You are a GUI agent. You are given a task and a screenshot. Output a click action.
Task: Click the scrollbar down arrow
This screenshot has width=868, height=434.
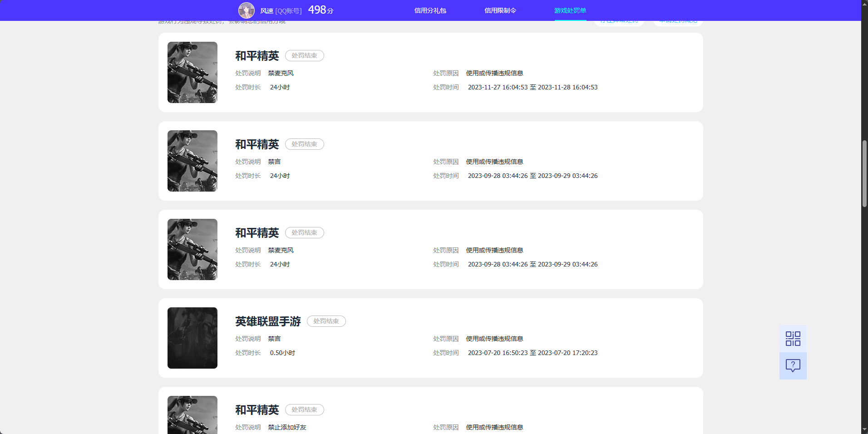point(864,429)
